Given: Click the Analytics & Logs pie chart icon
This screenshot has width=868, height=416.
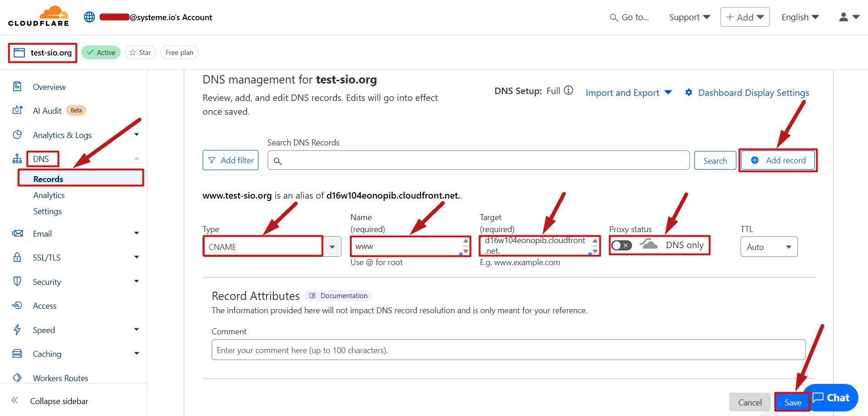Looking at the screenshot, I should click(x=17, y=135).
